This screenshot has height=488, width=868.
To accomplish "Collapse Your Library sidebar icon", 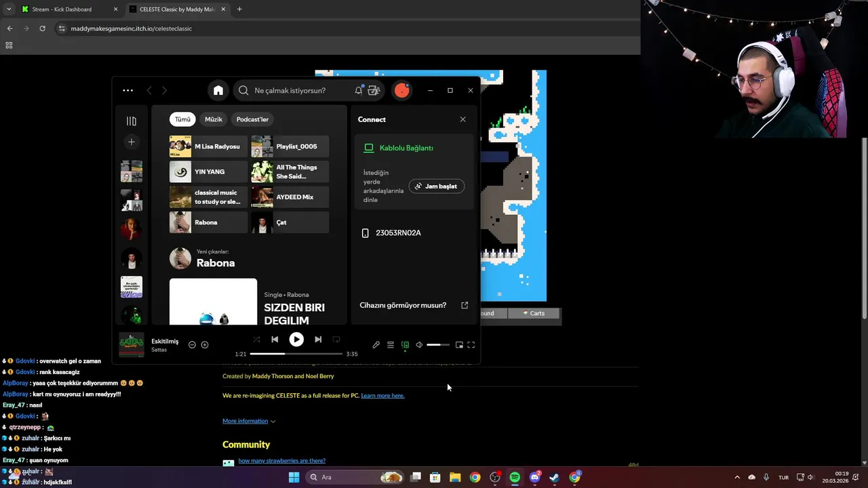I will point(132,121).
